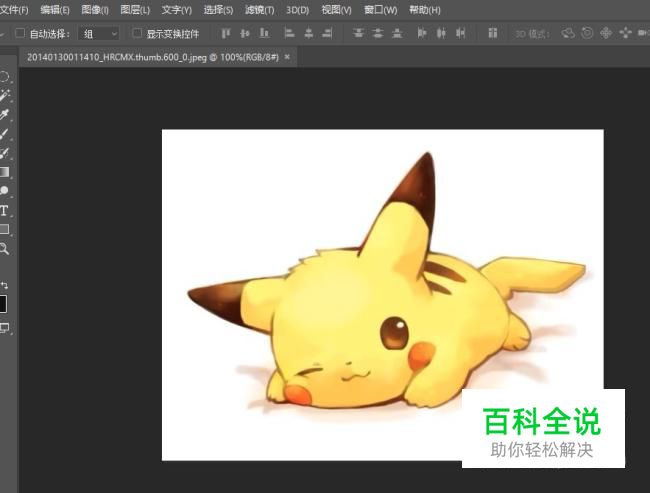Select the Magic Wand tool

pos(5,96)
